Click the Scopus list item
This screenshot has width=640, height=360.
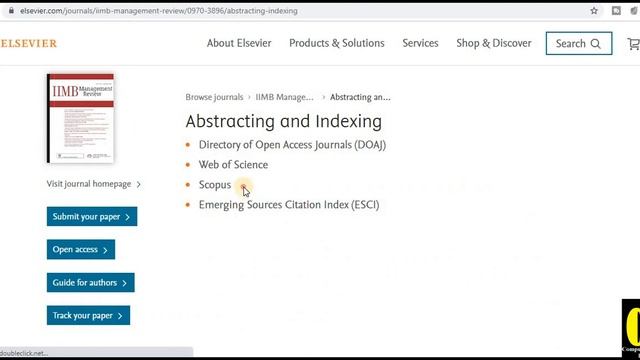click(x=215, y=185)
